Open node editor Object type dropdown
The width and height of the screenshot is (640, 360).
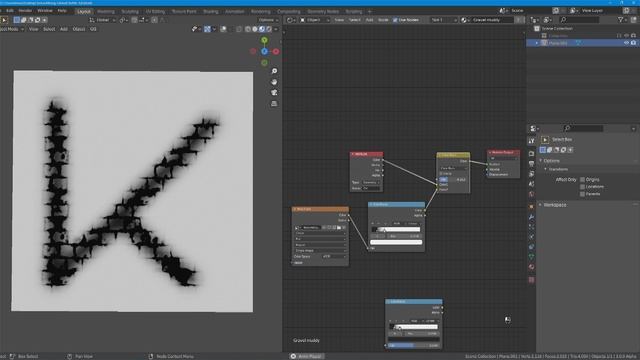click(315, 20)
